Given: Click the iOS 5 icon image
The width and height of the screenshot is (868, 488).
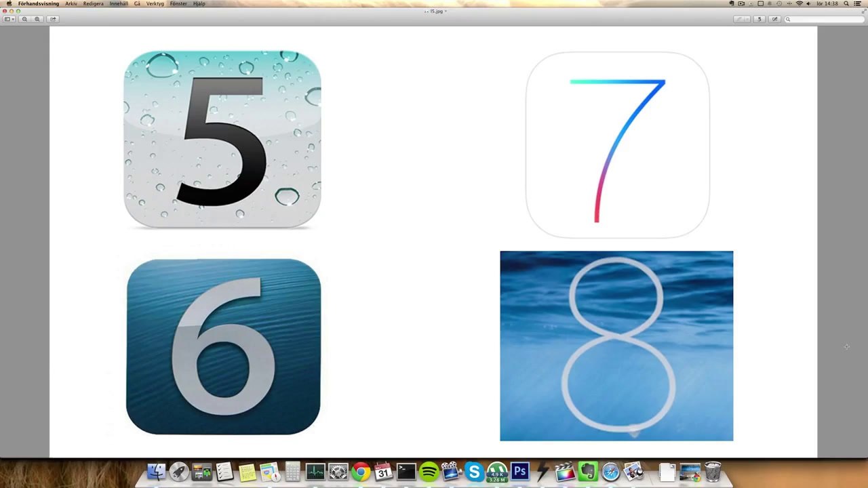Looking at the screenshot, I should 222,139.
